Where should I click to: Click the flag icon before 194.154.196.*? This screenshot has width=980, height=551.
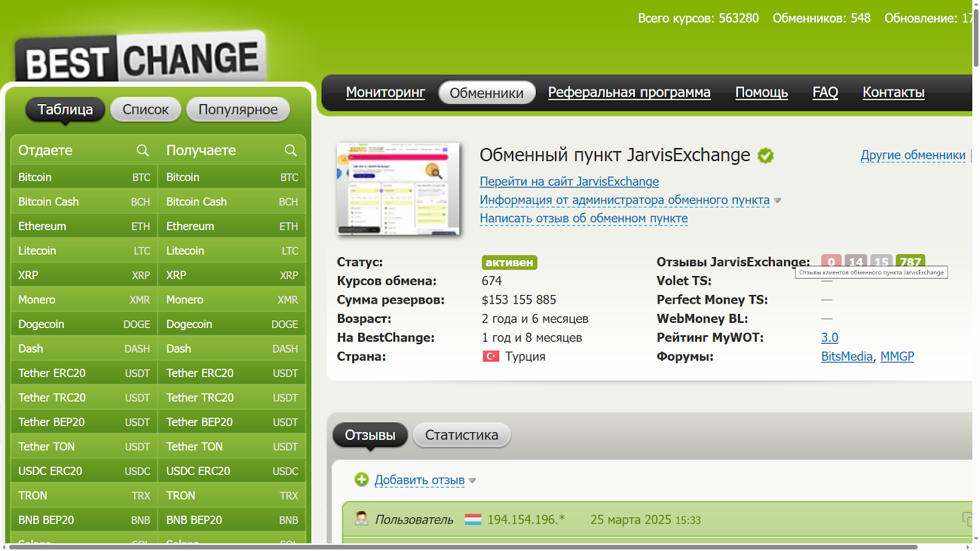[473, 520]
